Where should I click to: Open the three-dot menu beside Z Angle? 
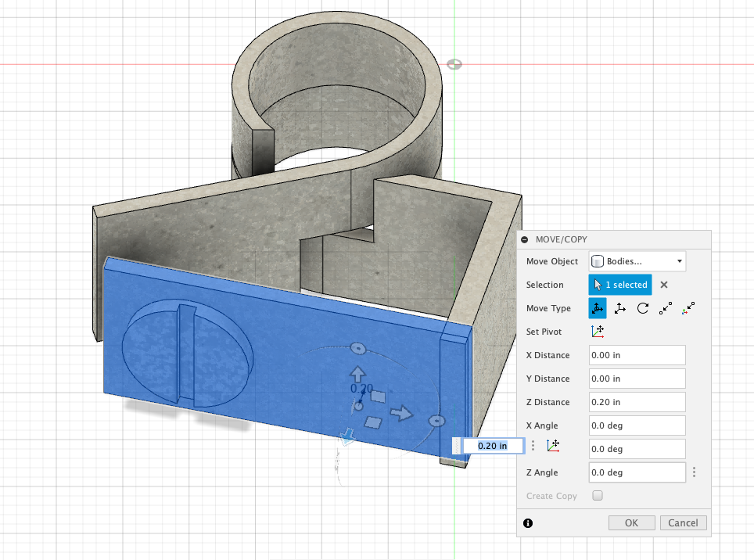(x=694, y=472)
